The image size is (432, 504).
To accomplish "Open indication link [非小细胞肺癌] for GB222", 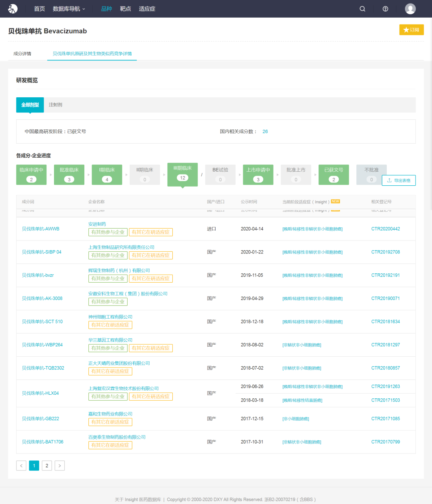I will point(296,419).
